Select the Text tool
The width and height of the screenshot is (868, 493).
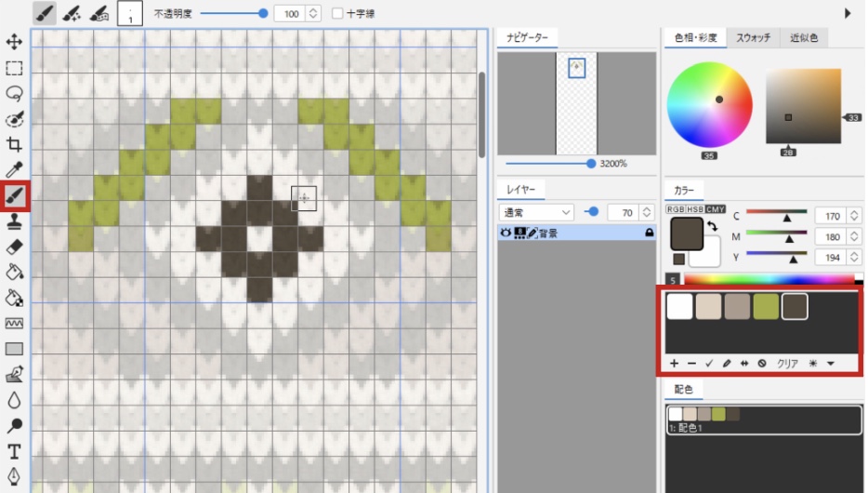pos(14,451)
